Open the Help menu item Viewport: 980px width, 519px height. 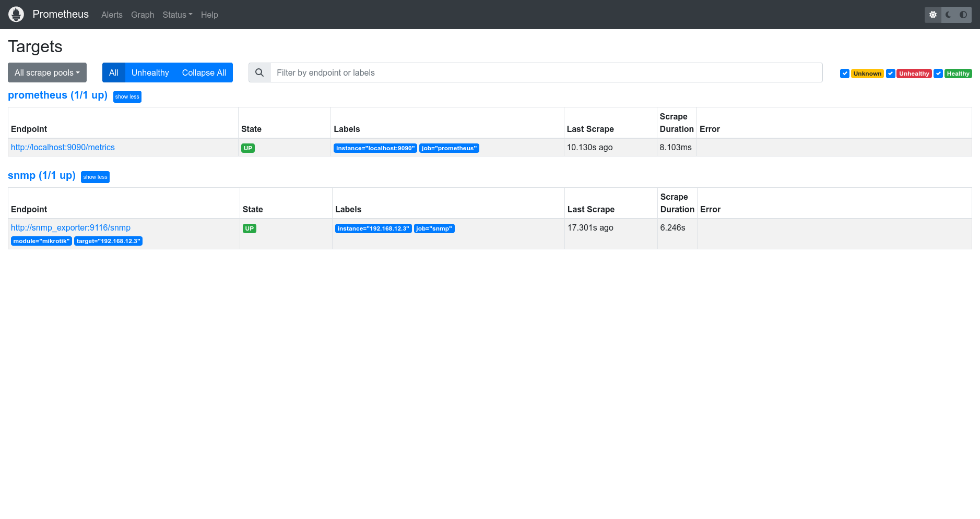click(x=209, y=15)
